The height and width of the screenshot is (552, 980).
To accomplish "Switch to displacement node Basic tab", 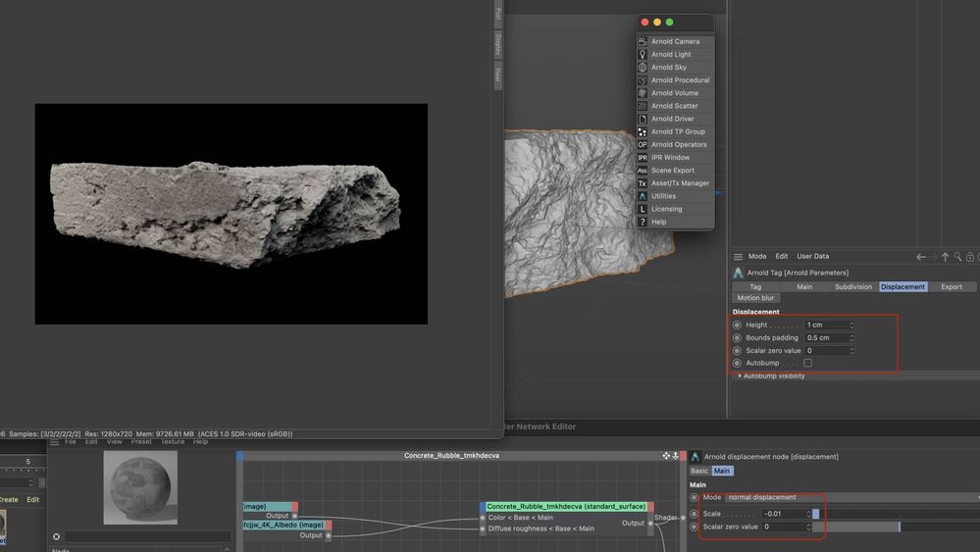I will [699, 472].
